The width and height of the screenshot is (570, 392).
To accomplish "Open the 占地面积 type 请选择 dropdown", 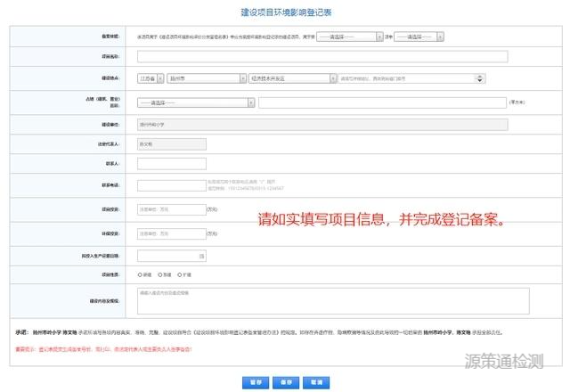I will (196, 102).
